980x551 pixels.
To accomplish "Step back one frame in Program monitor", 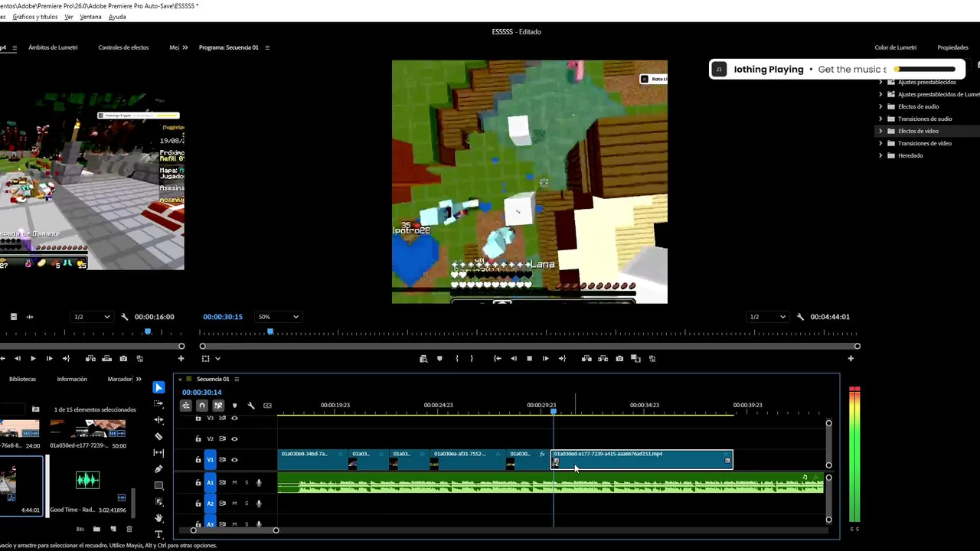I will point(513,358).
